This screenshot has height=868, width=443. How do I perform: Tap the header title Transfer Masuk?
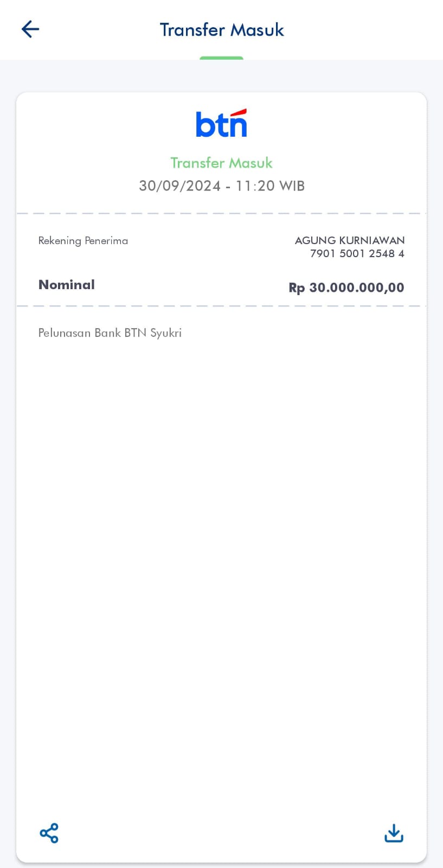pyautogui.click(x=221, y=30)
